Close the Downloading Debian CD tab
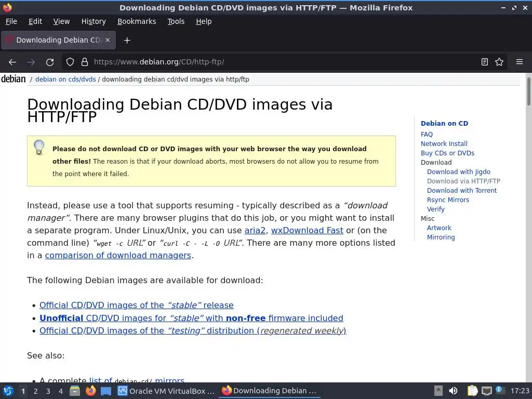Screen dimensions: 532x399 click(107, 40)
